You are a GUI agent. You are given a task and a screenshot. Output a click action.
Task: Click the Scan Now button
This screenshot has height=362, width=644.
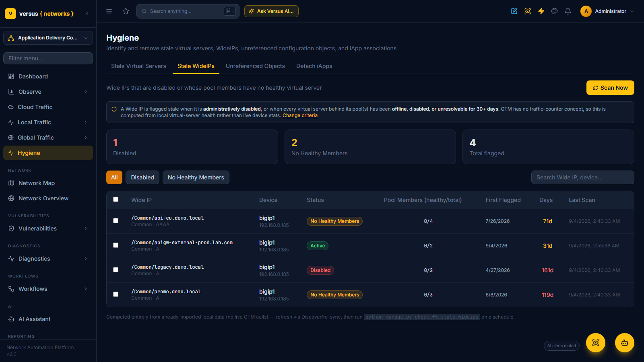tap(610, 88)
